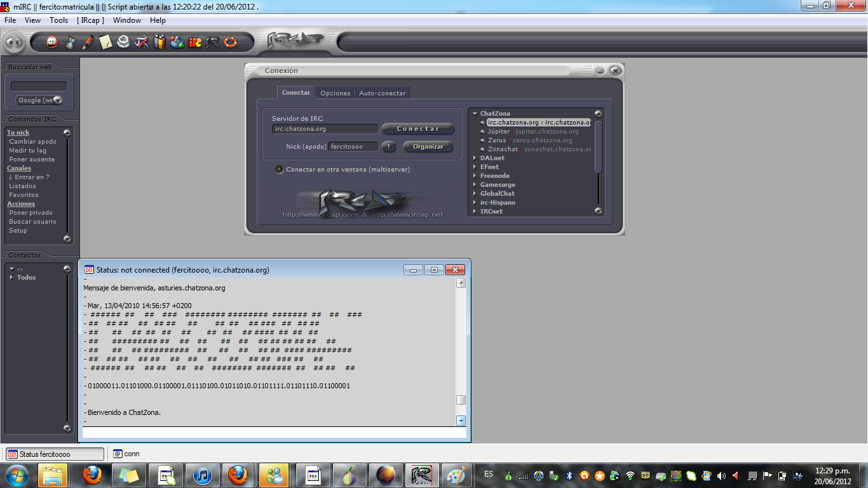Expand the DALnet server group
The height and width of the screenshot is (488, 868).
475,158
